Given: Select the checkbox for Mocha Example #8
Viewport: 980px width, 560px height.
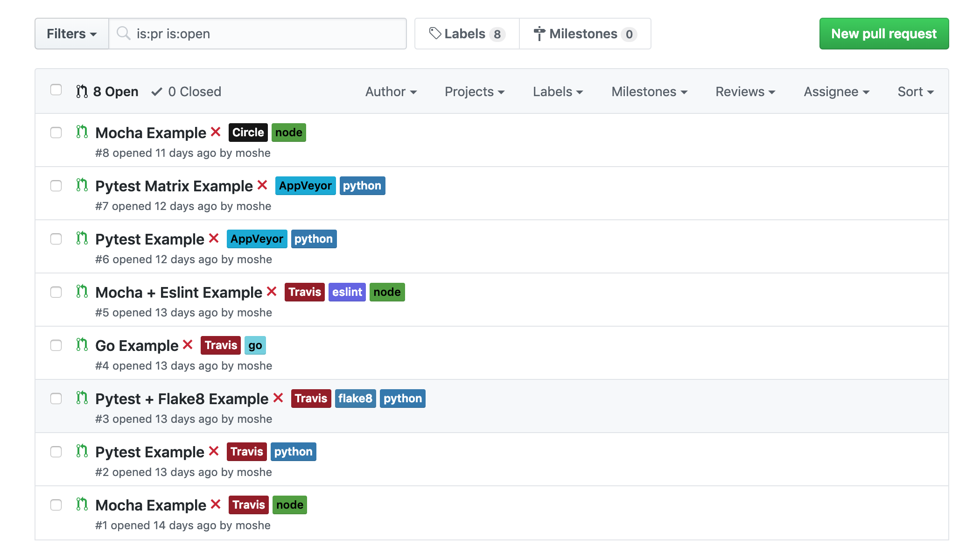Looking at the screenshot, I should pyautogui.click(x=56, y=133).
